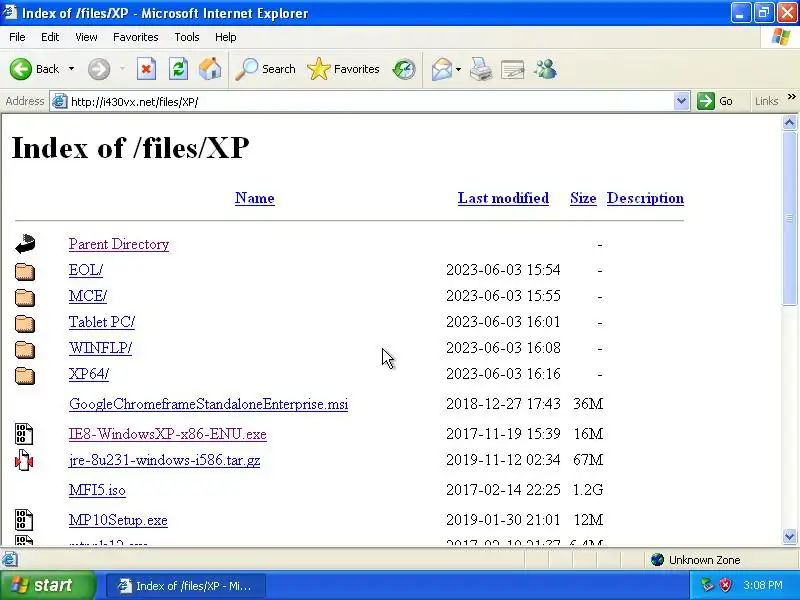Click the 3:08 PM system clock
800x600 pixels.
[763, 585]
